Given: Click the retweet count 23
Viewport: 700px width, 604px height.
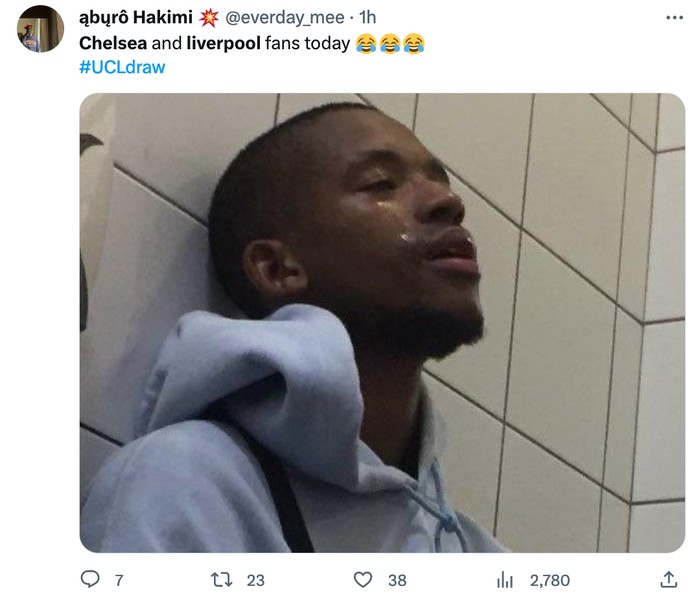Looking at the screenshot, I should point(256,580).
